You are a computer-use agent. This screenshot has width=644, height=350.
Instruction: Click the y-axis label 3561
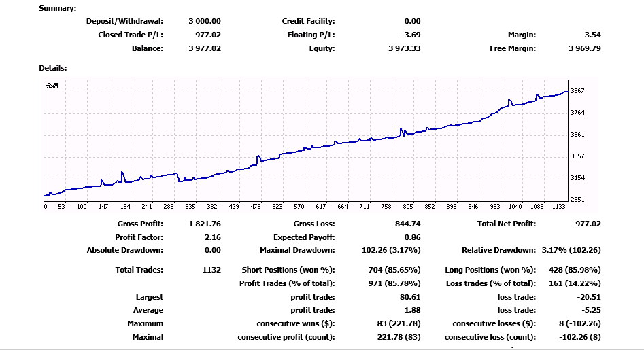click(577, 135)
